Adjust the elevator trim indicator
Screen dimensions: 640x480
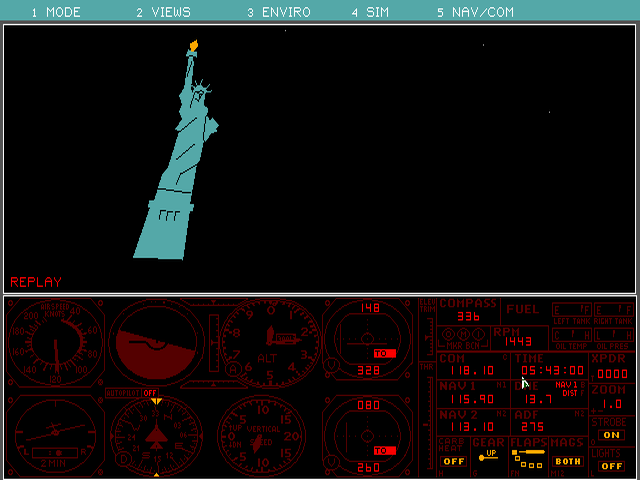(x=427, y=337)
